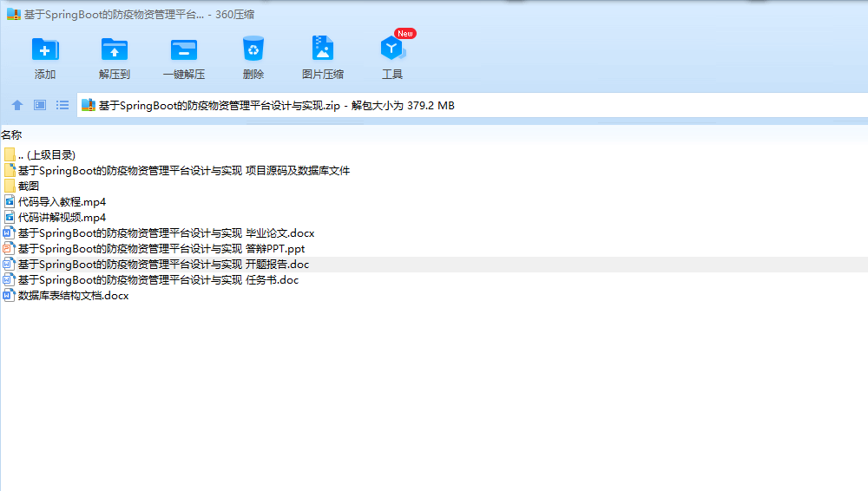Click the Word icon of 任务书.doc
The width and height of the screenshot is (868, 491).
pyautogui.click(x=9, y=279)
